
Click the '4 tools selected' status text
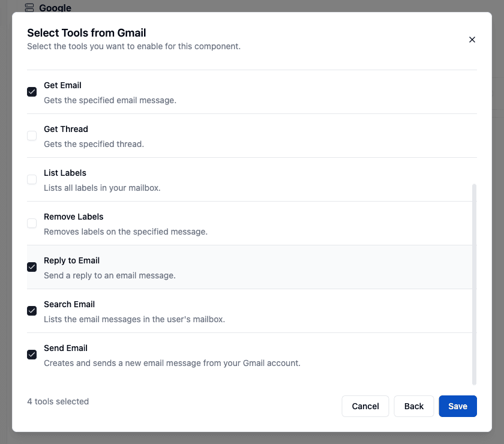point(58,401)
